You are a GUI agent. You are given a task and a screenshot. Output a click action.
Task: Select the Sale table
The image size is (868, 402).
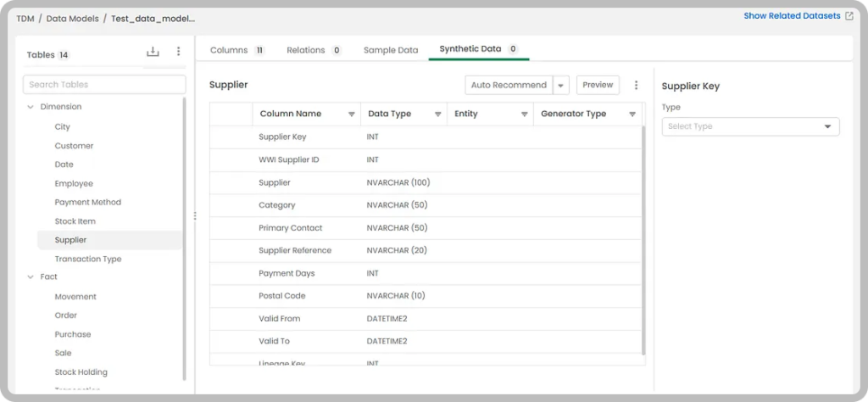[63, 353]
